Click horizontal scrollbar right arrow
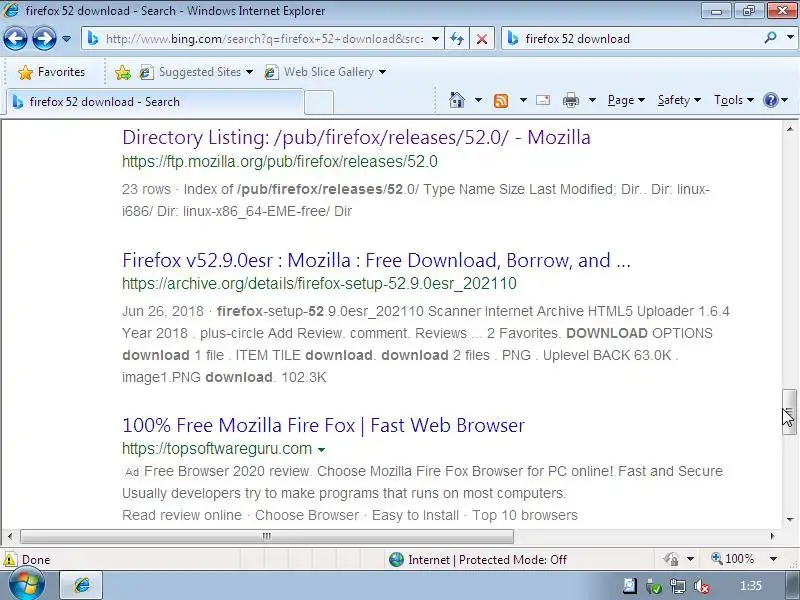Viewport: 800px width, 600px height. 772,536
